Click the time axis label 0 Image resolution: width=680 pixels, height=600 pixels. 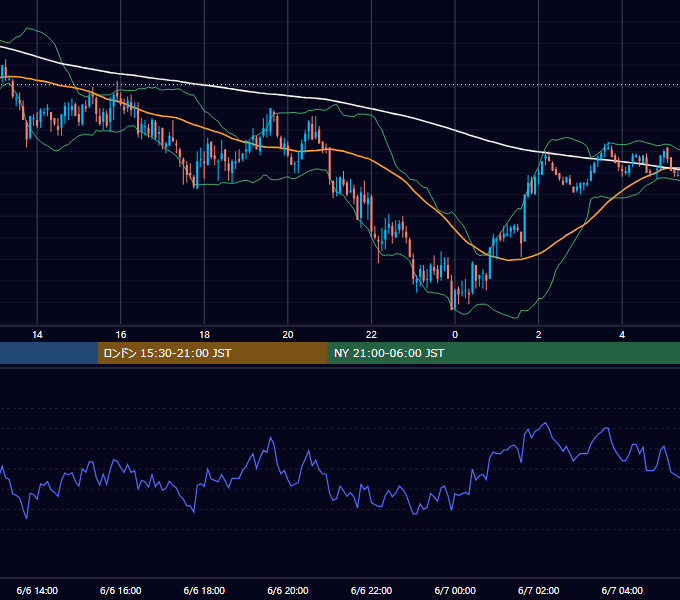click(x=455, y=335)
